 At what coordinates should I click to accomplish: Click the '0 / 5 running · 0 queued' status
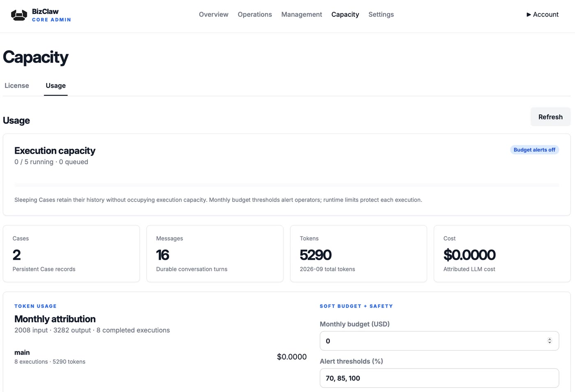coord(51,162)
